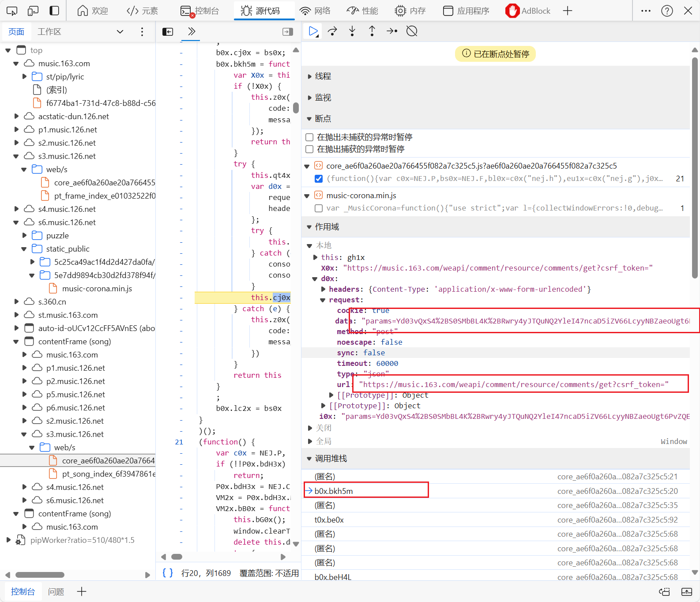The width and height of the screenshot is (700, 602).
Task: Expand the drawer panel upward icon
Action: click(x=687, y=592)
